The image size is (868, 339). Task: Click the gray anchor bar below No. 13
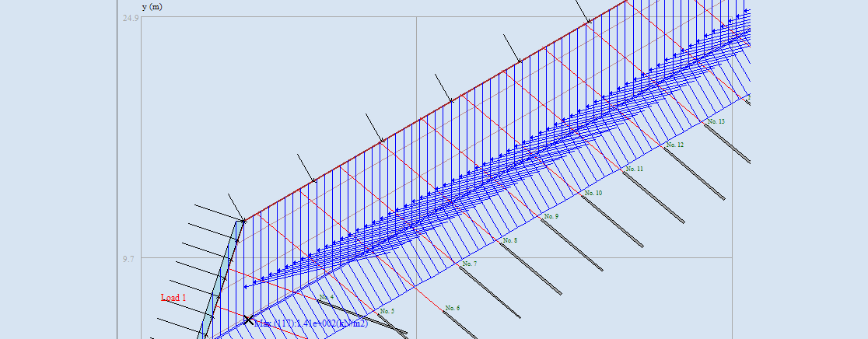pyautogui.click(x=727, y=143)
